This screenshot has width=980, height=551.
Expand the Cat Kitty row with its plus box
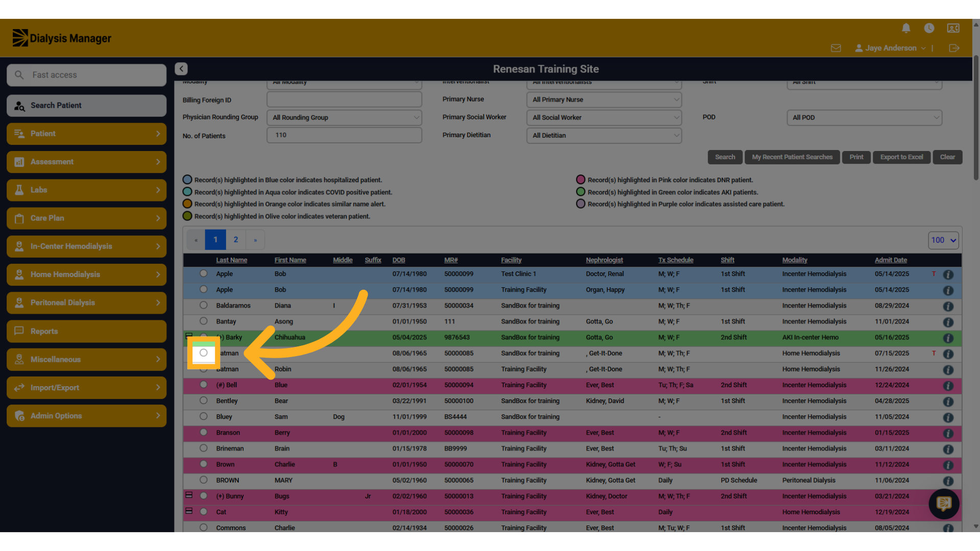pos(189,511)
